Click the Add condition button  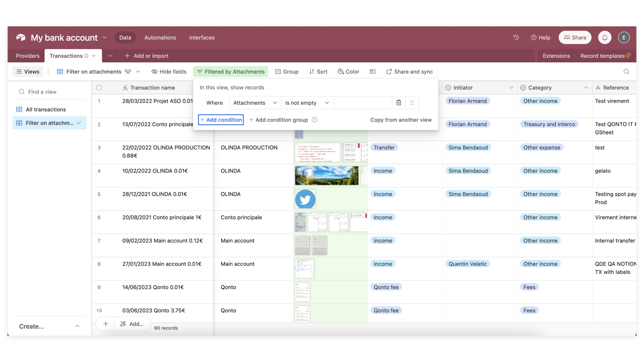click(221, 120)
